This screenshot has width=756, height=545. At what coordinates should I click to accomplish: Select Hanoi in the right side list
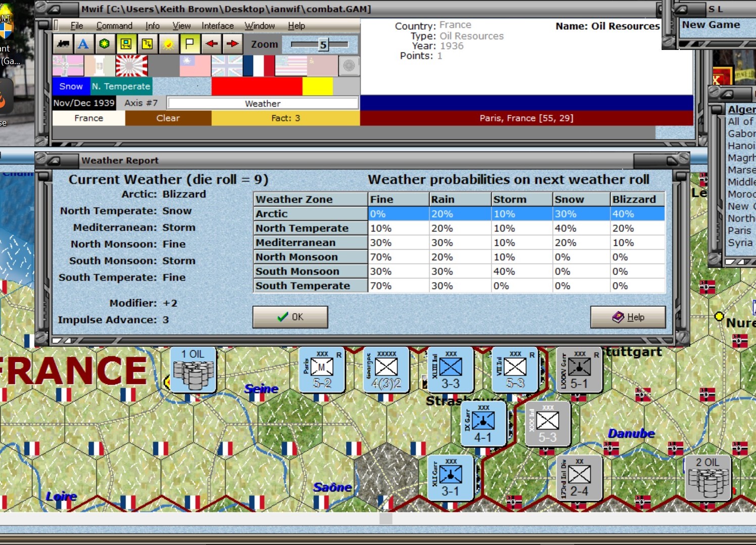pyautogui.click(x=741, y=145)
